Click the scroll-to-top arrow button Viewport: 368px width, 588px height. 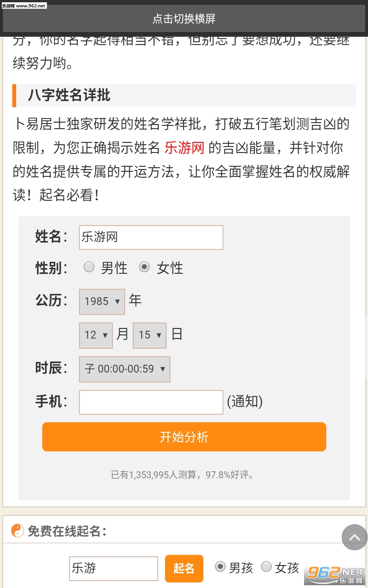pos(354,537)
